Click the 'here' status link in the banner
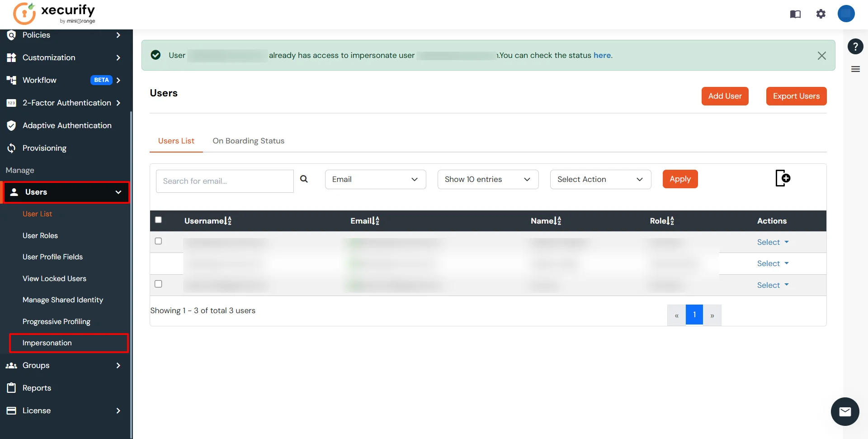Viewport: 868px width, 439px height. (602, 55)
